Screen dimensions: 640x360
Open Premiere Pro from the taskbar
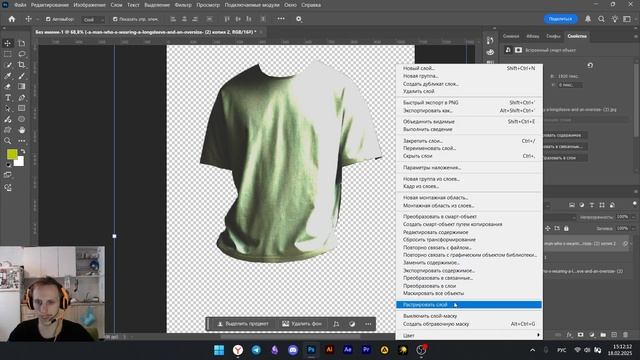point(366,350)
